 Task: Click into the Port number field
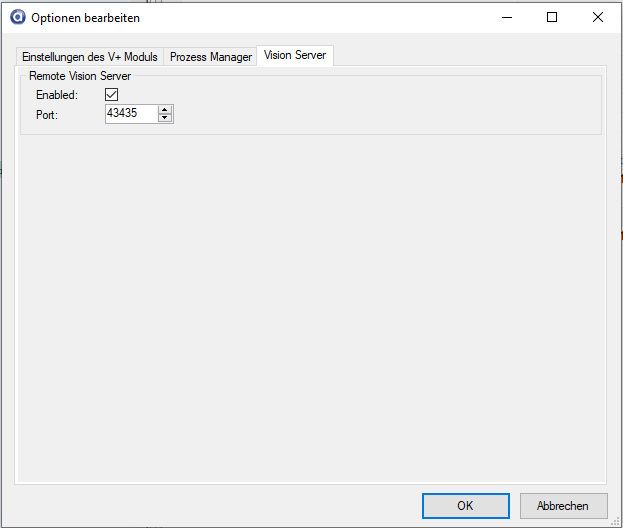(130, 114)
